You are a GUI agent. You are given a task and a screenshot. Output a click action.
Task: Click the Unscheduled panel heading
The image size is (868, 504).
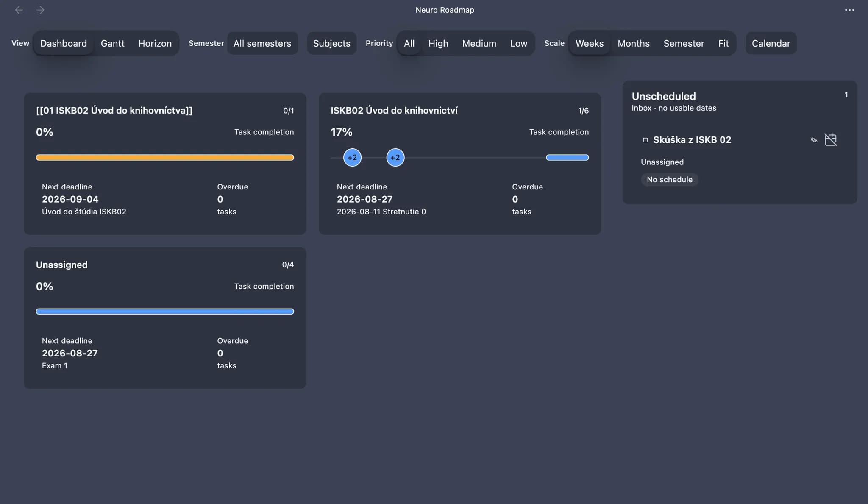663,96
